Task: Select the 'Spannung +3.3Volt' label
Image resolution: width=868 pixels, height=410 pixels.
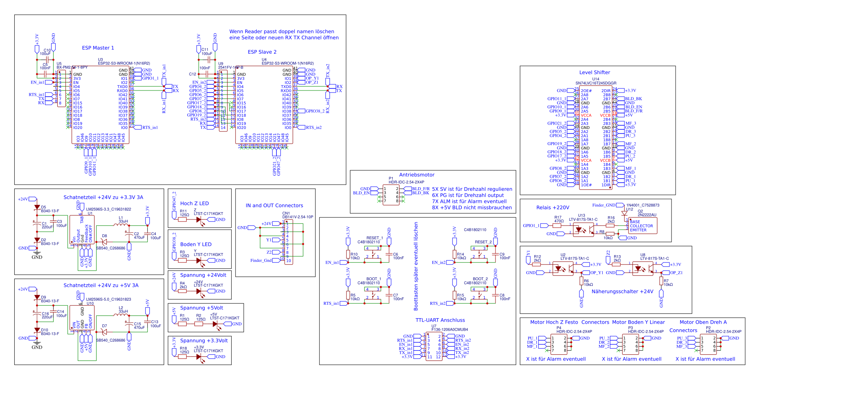Action: pos(204,341)
